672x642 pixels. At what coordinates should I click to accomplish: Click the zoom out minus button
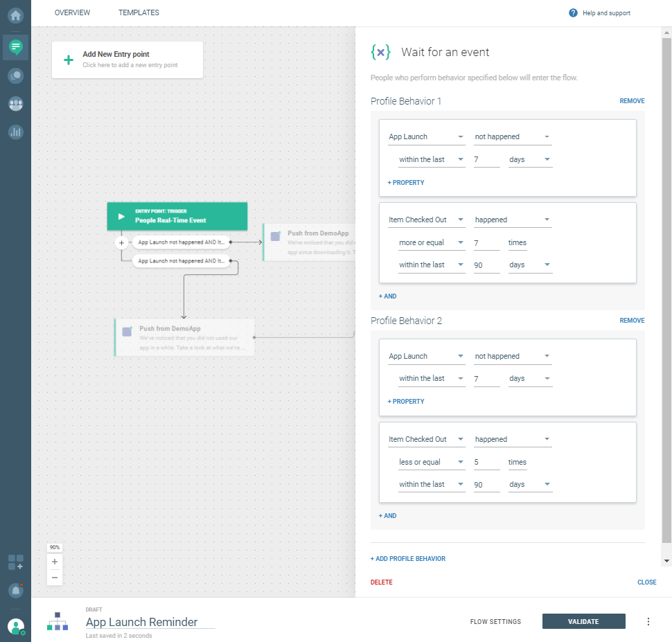coord(55,578)
